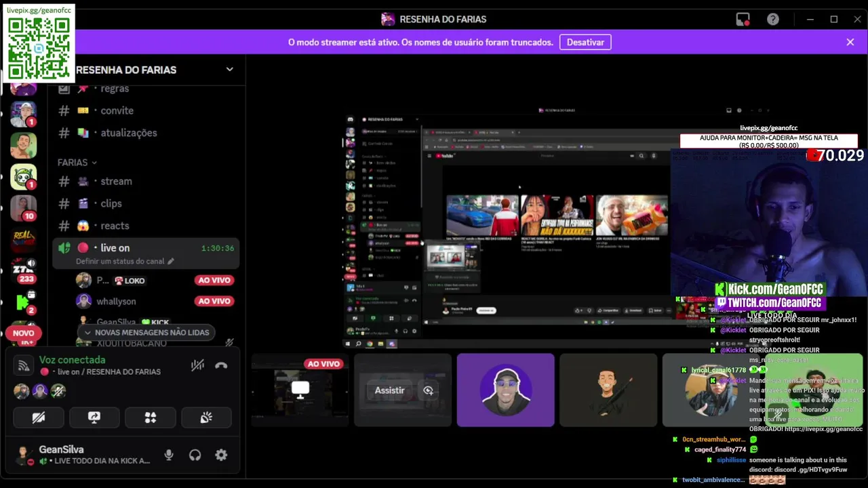Viewport: 868px width, 488px height.
Task: Open the REAL server icon in sidebar
Action: [x=23, y=239]
